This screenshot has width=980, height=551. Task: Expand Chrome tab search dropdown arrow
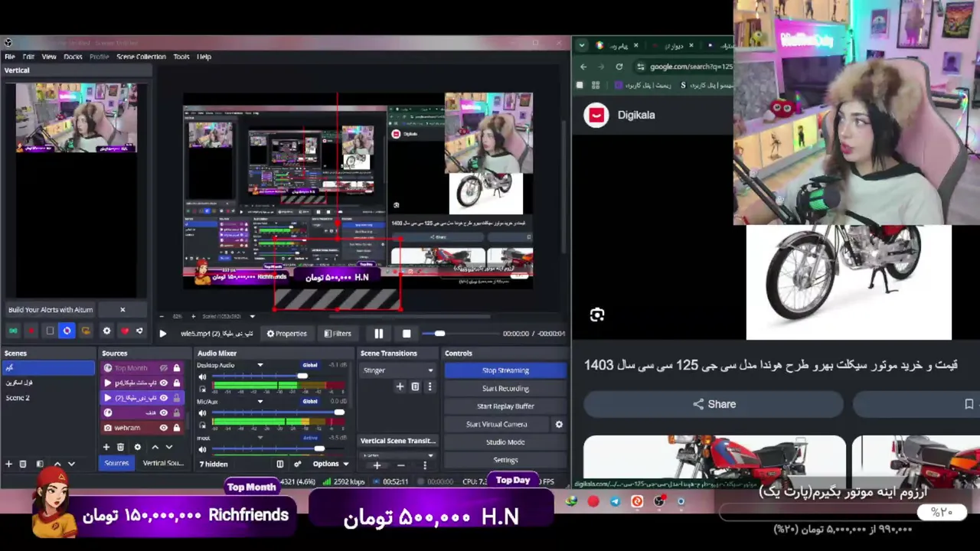pyautogui.click(x=582, y=45)
